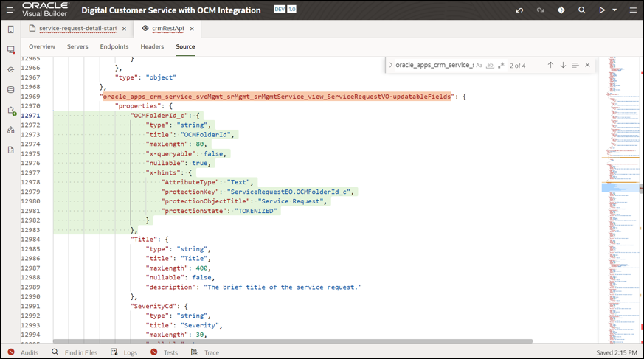Click line number 12984 in gutter
644x359 pixels.
point(31,239)
